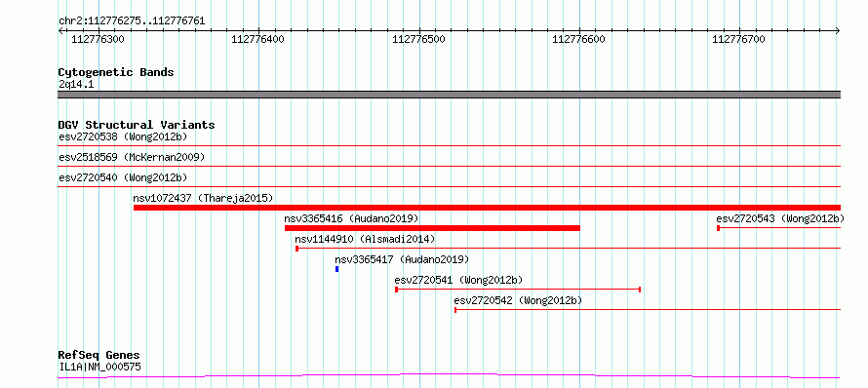The width and height of the screenshot is (868, 388).
Task: Click ruler position 112776700
Action: pyautogui.click(x=738, y=39)
